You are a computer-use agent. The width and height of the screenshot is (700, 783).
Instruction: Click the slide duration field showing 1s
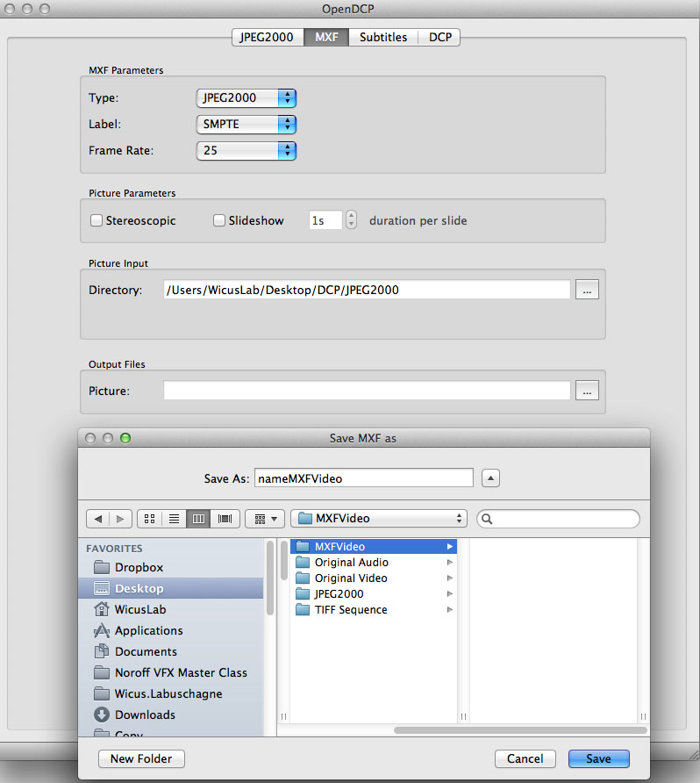tap(325, 220)
